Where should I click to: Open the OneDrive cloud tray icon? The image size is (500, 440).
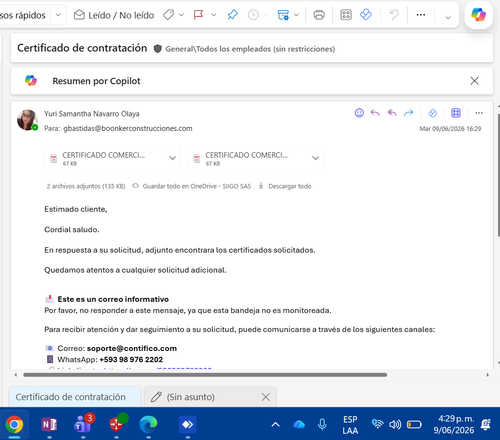[x=299, y=424]
